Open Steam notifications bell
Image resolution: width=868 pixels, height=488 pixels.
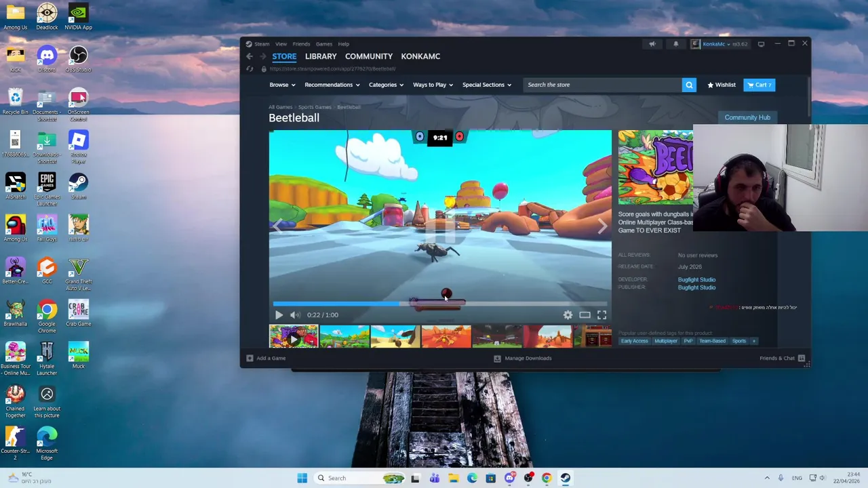click(675, 44)
